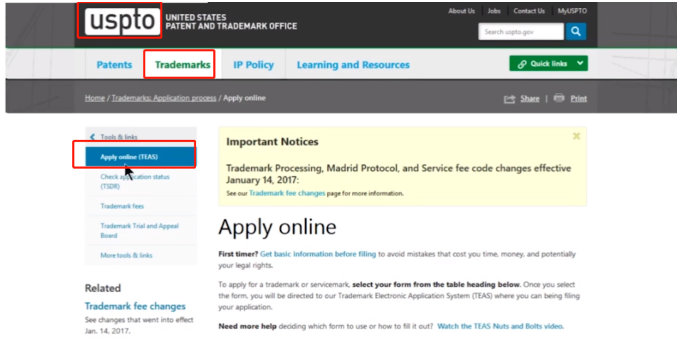Click the Important Notices heading
This screenshot has width=679, height=360.
coord(272,142)
